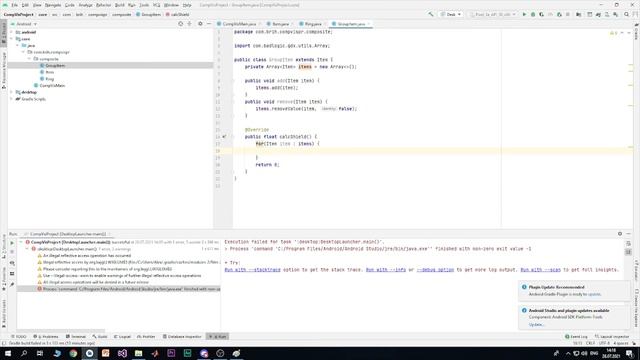Click the green Run arrow in toolbar

click(x=524, y=14)
